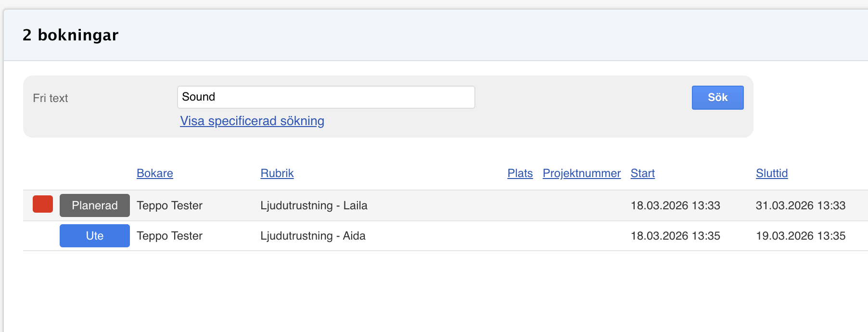Click start time 18.03.2026 13:35
Image resolution: width=868 pixels, height=332 pixels.
(675, 236)
